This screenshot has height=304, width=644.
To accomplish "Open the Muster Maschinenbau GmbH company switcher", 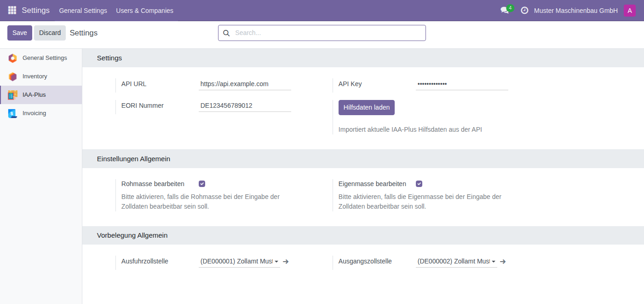I will (575, 11).
